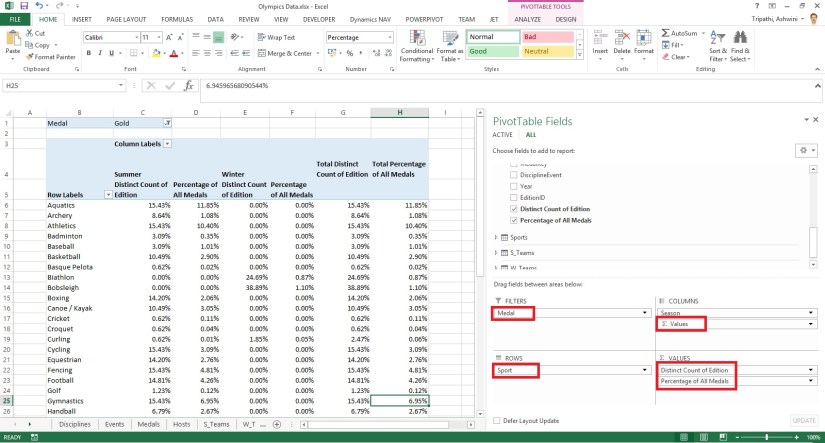Apply Percent Style format
The height and width of the screenshot is (443, 825).
click(350, 53)
